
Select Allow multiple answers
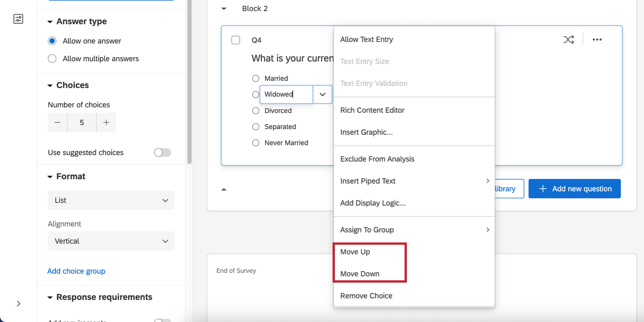pos(52,59)
